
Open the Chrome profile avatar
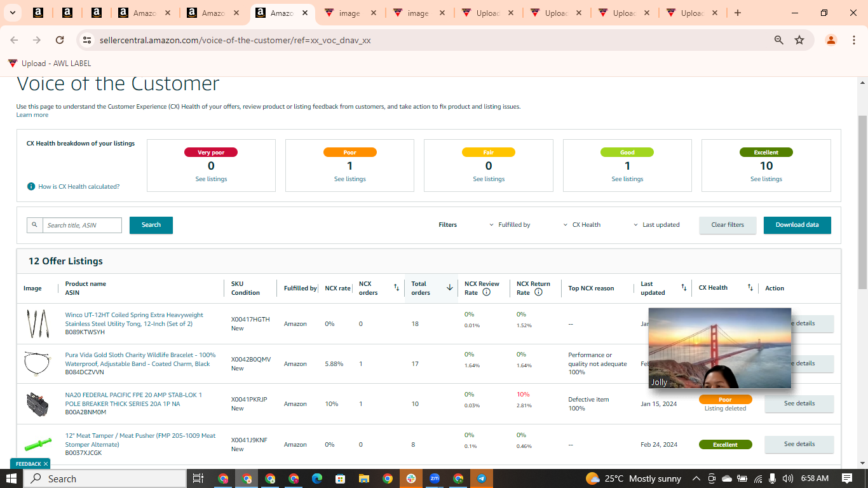(x=831, y=40)
